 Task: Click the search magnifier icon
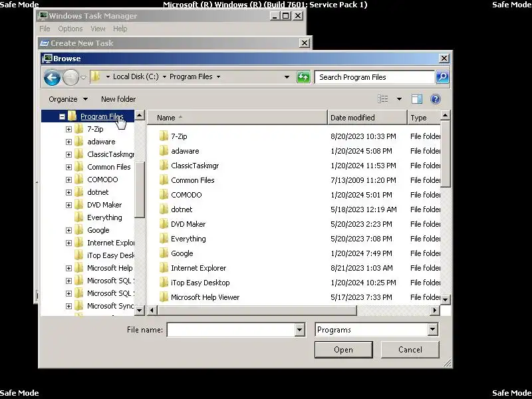coord(442,77)
